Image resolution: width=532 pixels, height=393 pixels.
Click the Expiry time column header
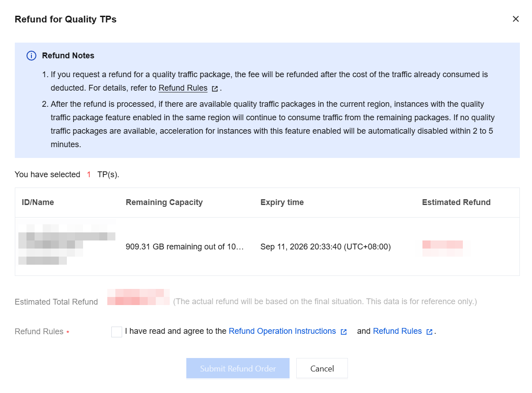pyautogui.click(x=282, y=202)
